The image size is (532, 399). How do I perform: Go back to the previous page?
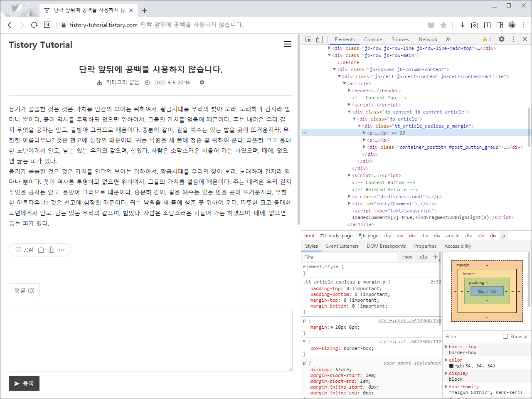pyautogui.click(x=10, y=25)
